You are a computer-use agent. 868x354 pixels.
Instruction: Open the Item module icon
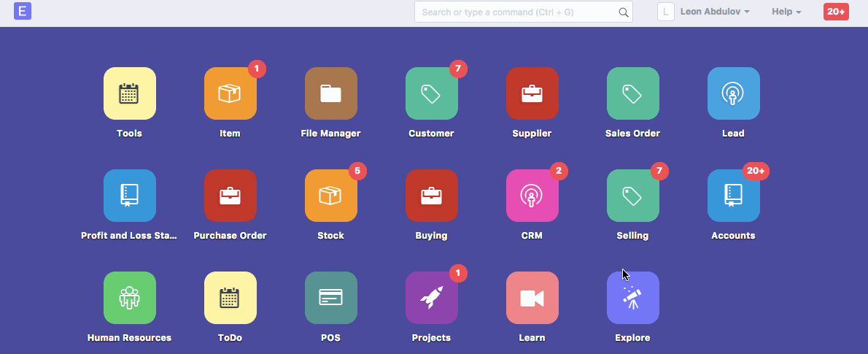pos(230,93)
